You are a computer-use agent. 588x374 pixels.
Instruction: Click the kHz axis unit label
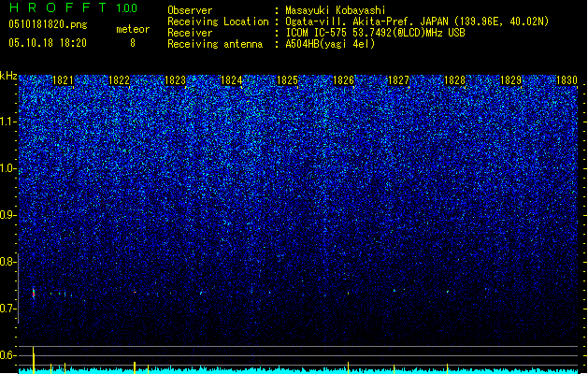(x=8, y=76)
